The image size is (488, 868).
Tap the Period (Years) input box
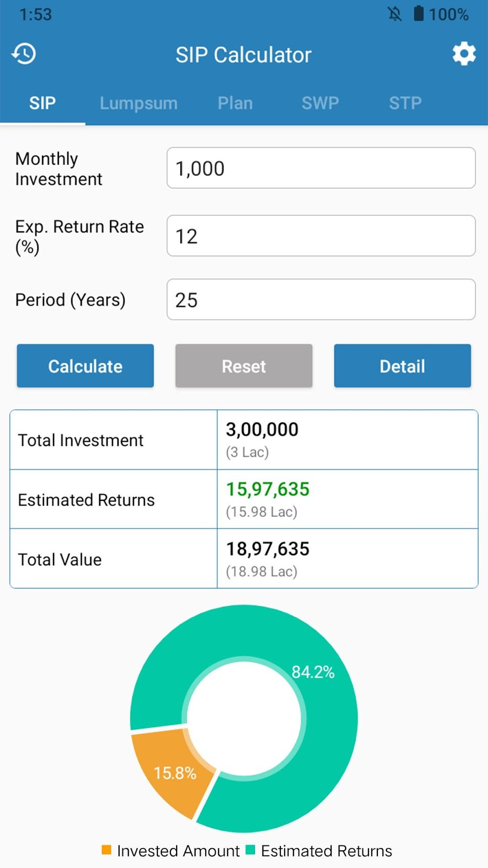321,300
